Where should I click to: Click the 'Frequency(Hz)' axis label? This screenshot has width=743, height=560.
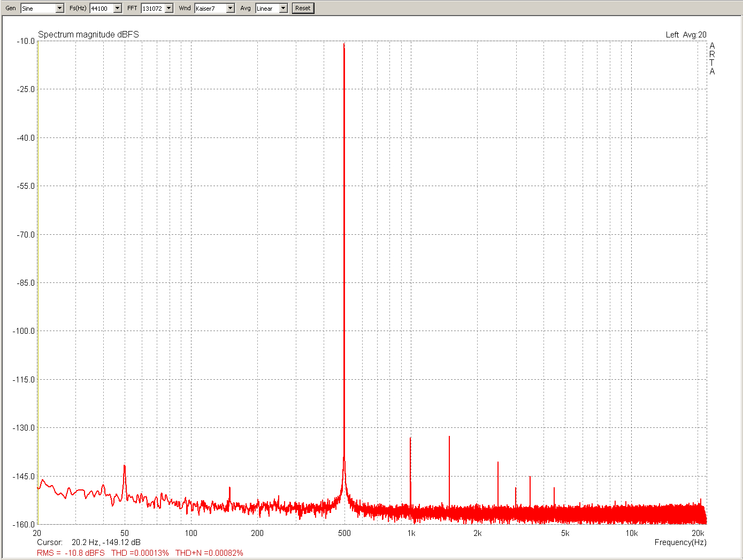tap(680, 542)
